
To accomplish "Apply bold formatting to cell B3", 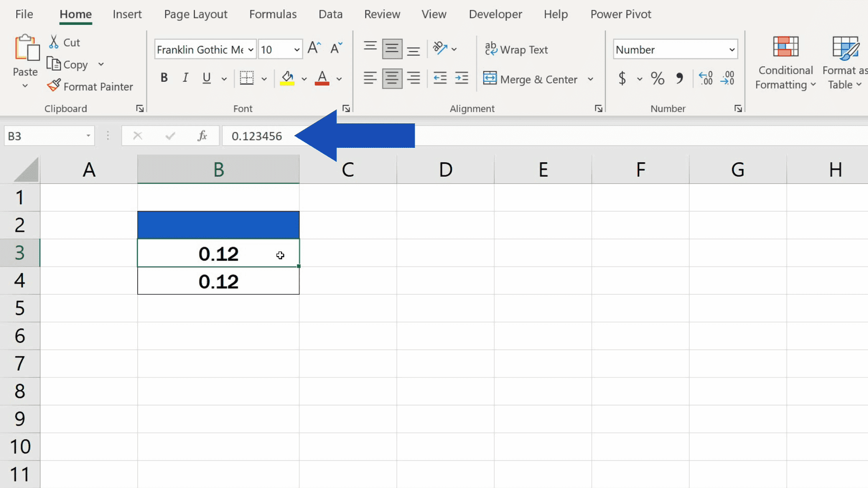I will [164, 78].
